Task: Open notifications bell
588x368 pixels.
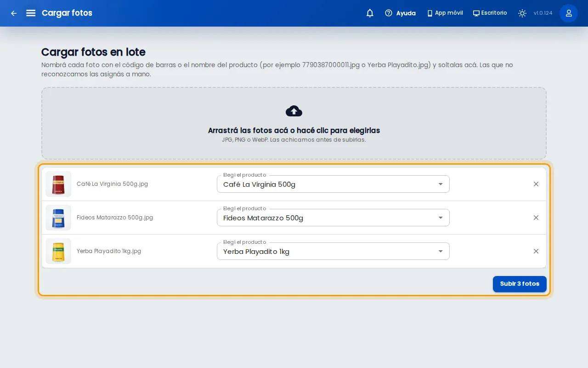Action: coord(370,13)
